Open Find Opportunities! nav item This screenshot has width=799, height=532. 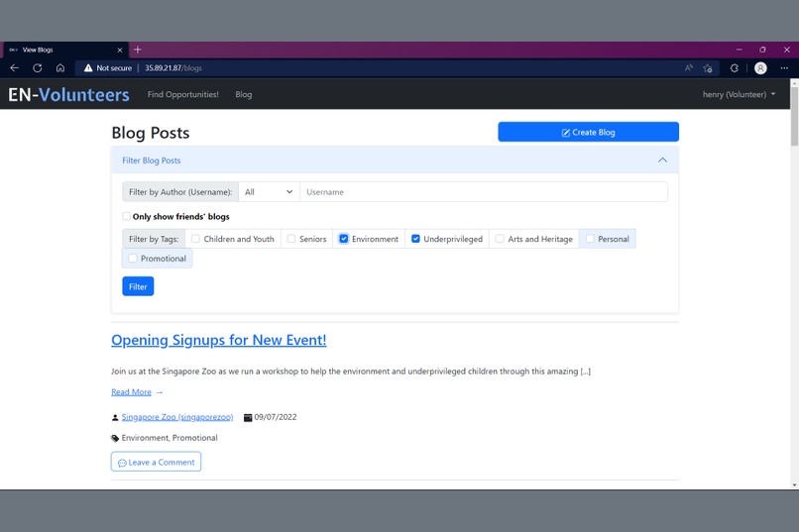183,95
